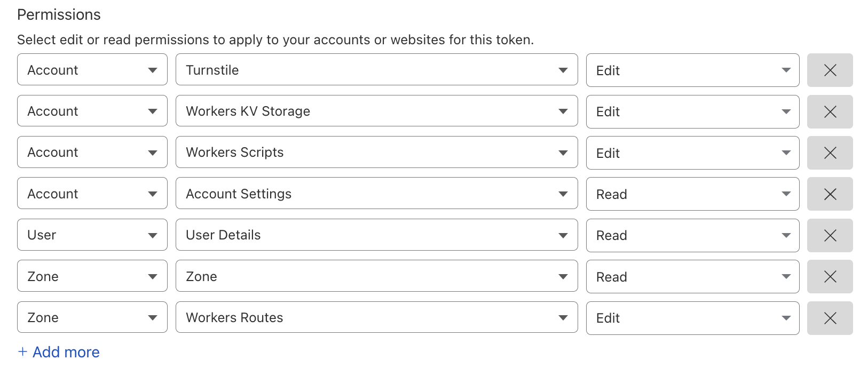Open Edit access dropdown for Turnstile

[692, 70]
